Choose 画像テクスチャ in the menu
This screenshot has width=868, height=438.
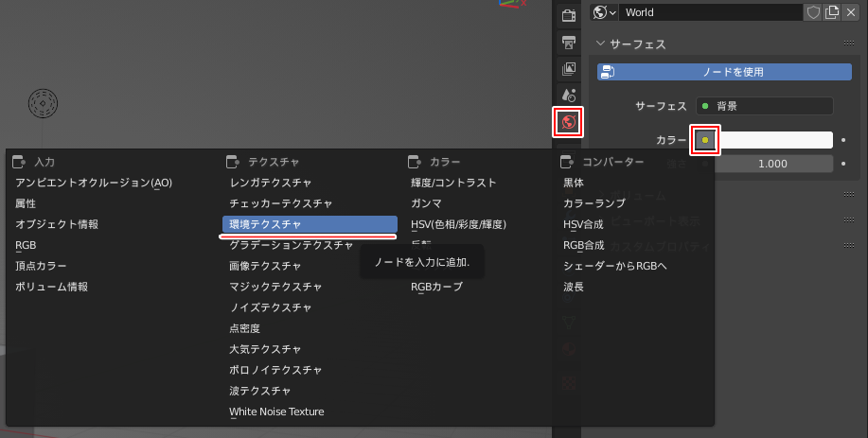[266, 266]
